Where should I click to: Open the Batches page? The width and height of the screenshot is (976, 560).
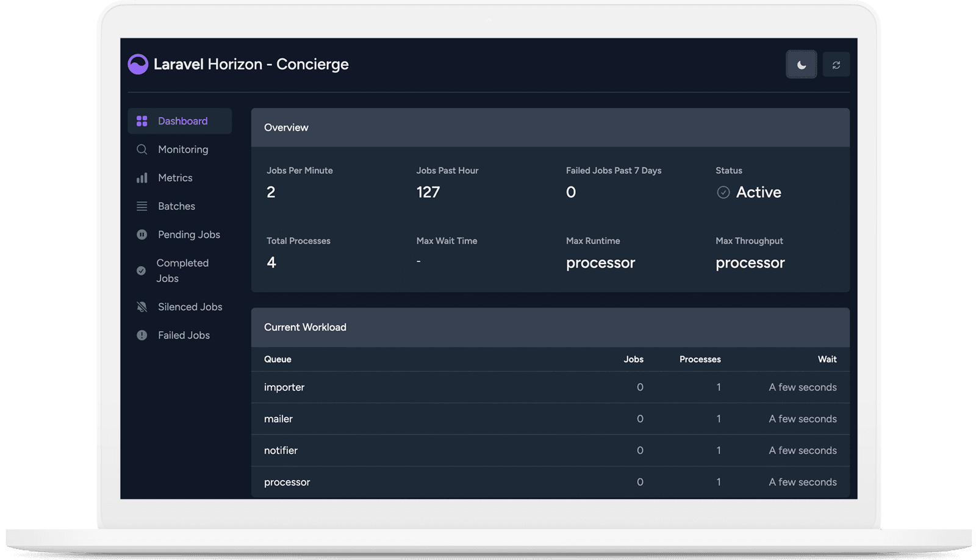point(176,206)
